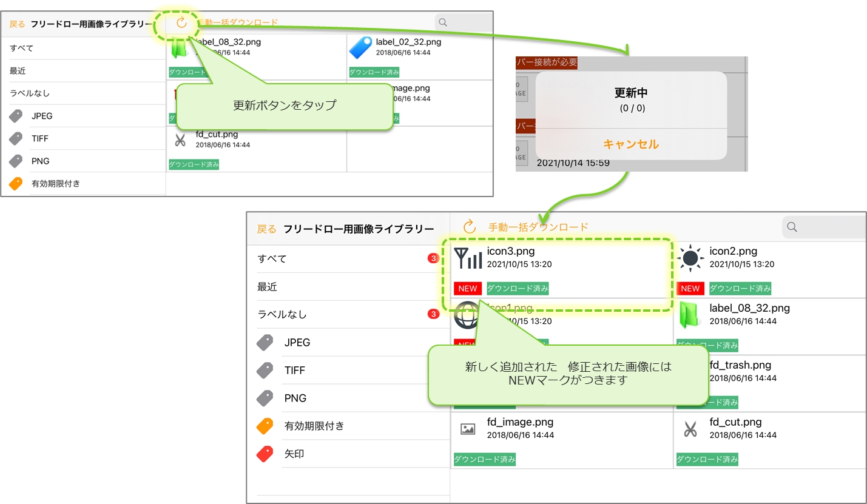Click the ダウンロード済み tag under icon3.png

pos(518,289)
